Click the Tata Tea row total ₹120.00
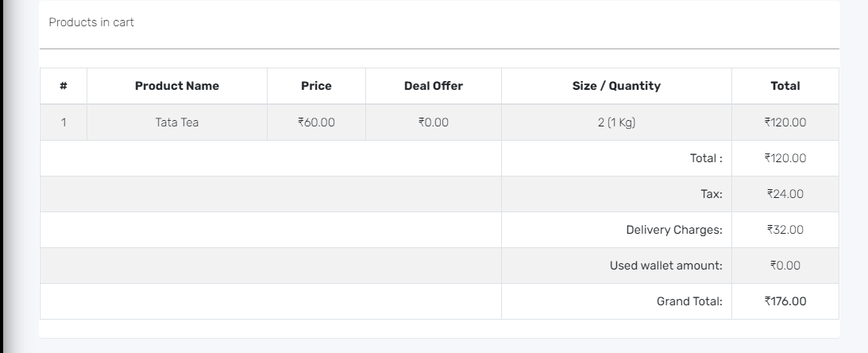Image resolution: width=868 pixels, height=353 pixels. (x=785, y=122)
